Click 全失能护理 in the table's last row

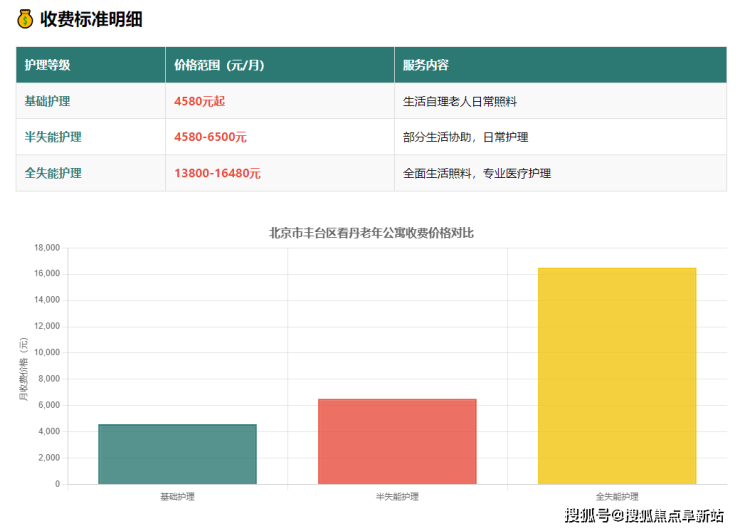[53, 173]
